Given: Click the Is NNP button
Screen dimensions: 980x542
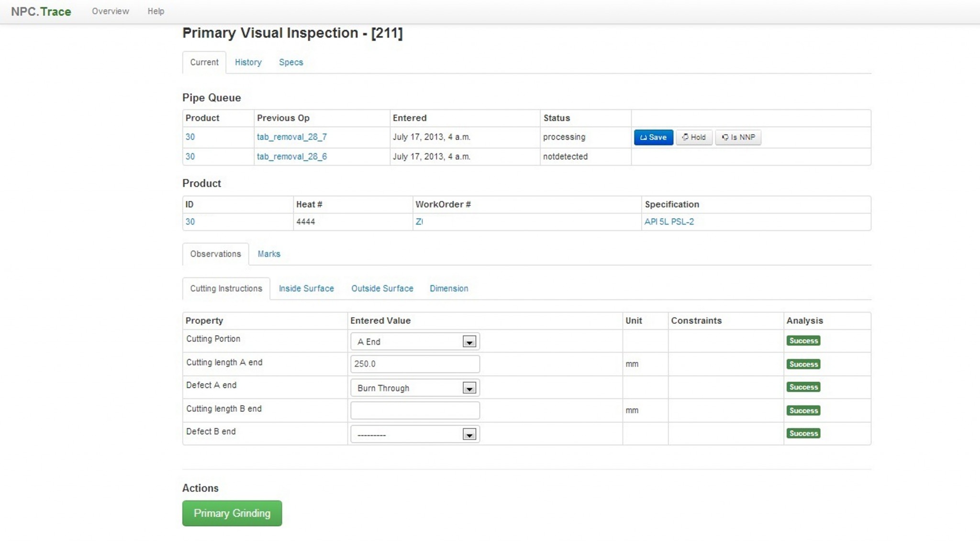Looking at the screenshot, I should 738,137.
